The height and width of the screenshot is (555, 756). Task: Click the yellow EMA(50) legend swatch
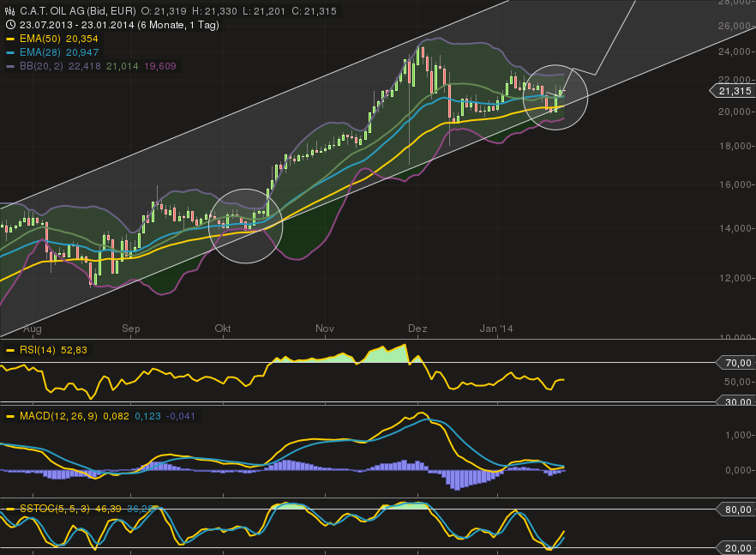tap(10, 39)
